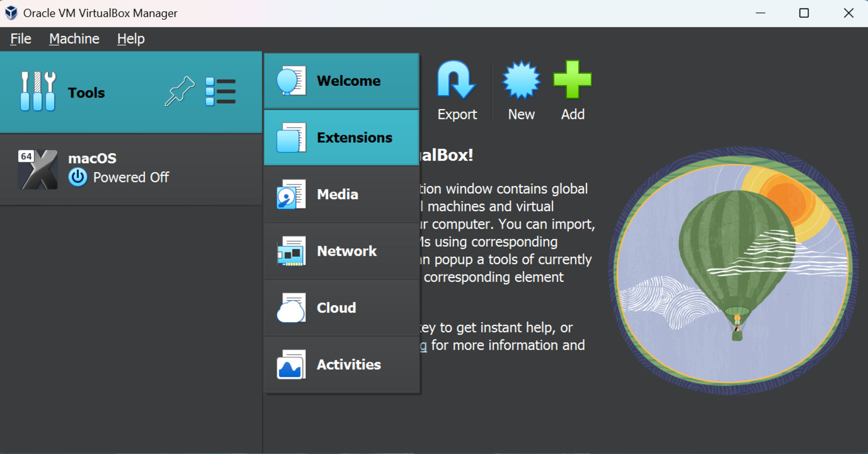868x454 pixels.
Task: Click the VirtualBox logo in title bar
Action: tap(11, 13)
